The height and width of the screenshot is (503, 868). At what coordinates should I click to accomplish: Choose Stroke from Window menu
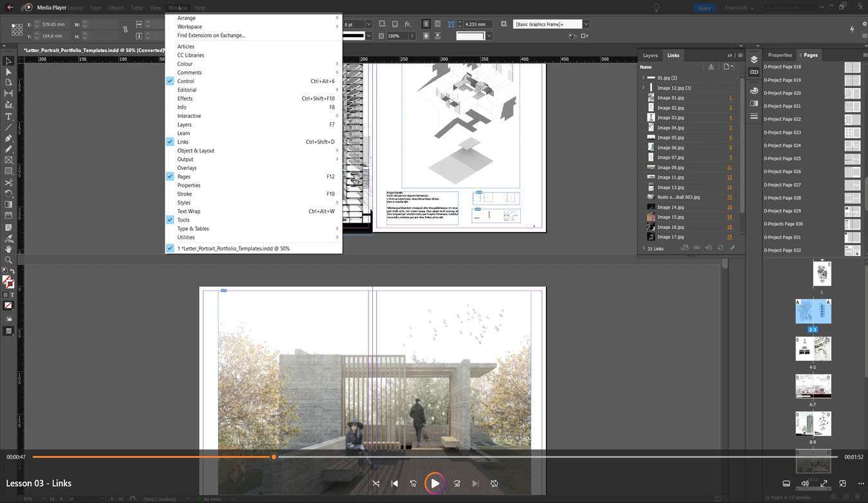point(253,194)
